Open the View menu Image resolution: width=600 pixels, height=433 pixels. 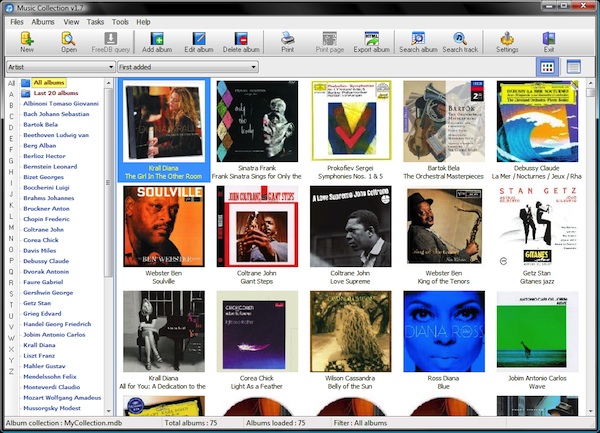coord(71,22)
